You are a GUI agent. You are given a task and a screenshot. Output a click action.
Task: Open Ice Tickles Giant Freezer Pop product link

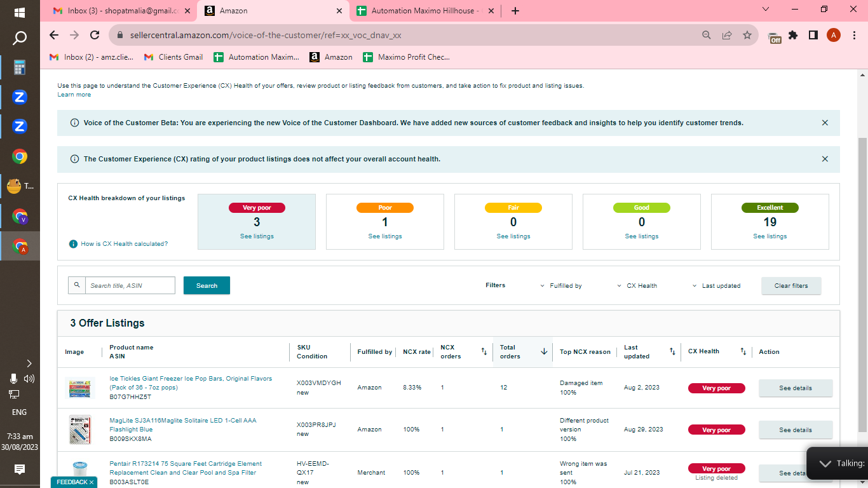tap(191, 383)
